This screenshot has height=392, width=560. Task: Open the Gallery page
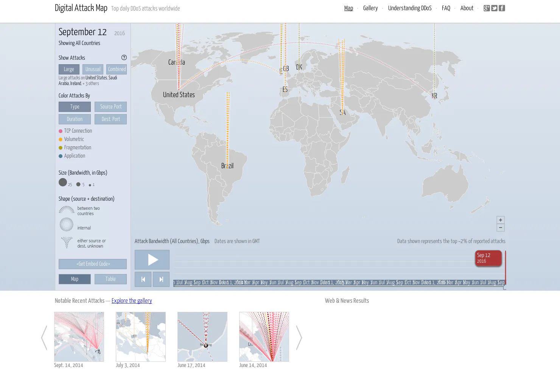coord(370,8)
